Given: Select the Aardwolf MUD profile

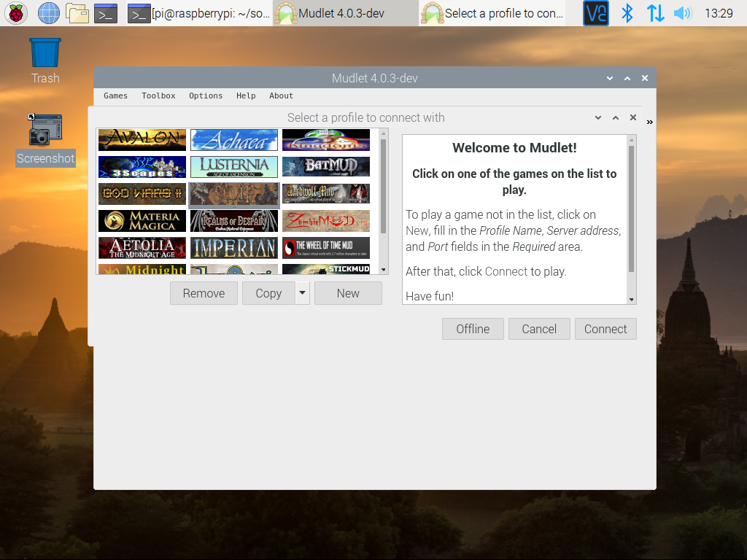Looking at the screenshot, I should pos(326,194).
